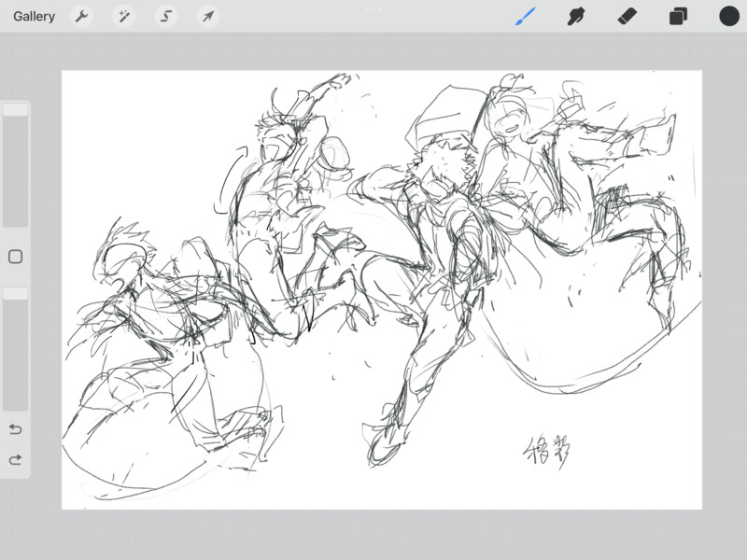Return to the Gallery
The width and height of the screenshot is (747, 560).
pyautogui.click(x=34, y=16)
